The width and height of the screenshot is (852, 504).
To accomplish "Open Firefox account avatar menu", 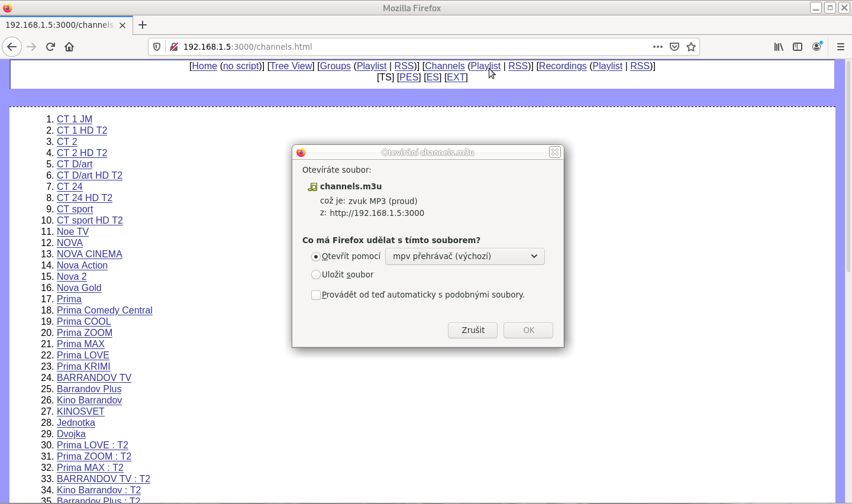I will coord(817,47).
